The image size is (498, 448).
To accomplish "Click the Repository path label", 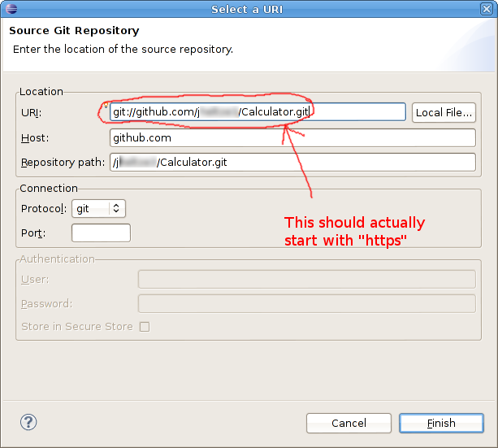I will [x=63, y=163].
